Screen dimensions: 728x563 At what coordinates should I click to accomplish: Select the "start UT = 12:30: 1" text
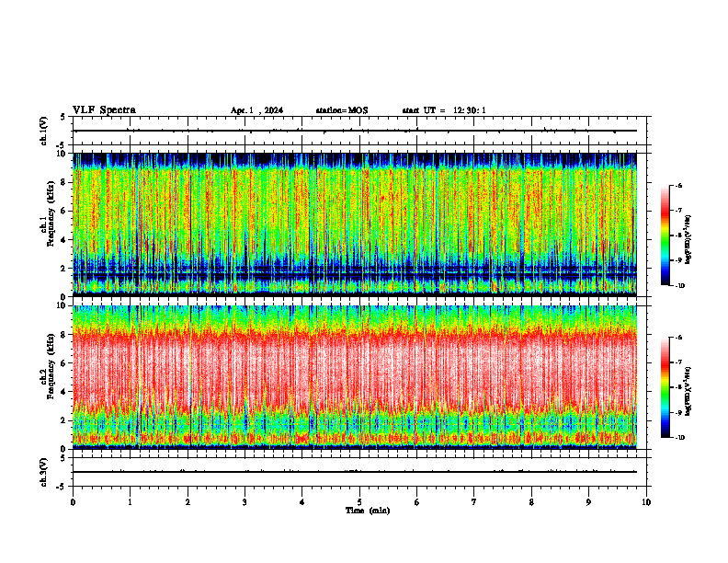click(444, 110)
